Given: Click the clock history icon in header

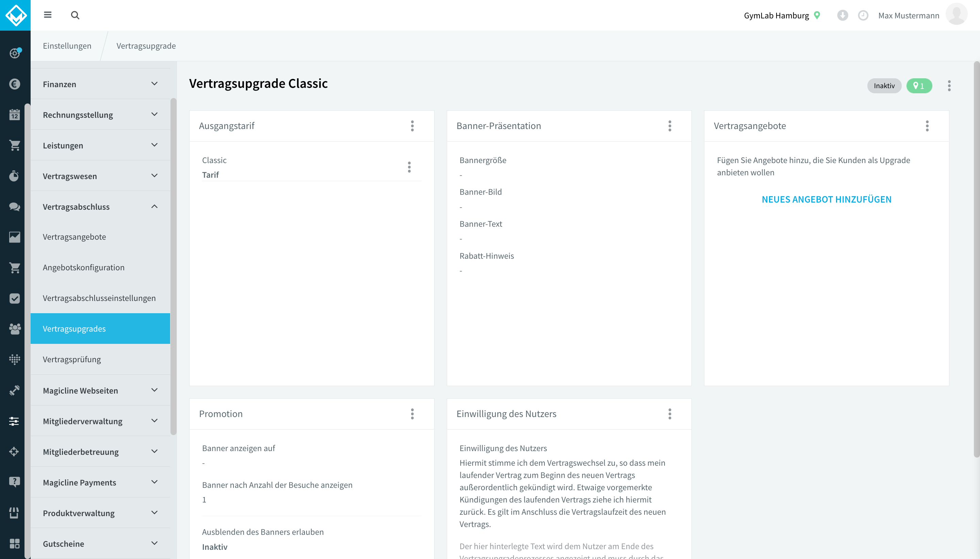Looking at the screenshot, I should click(x=863, y=15).
